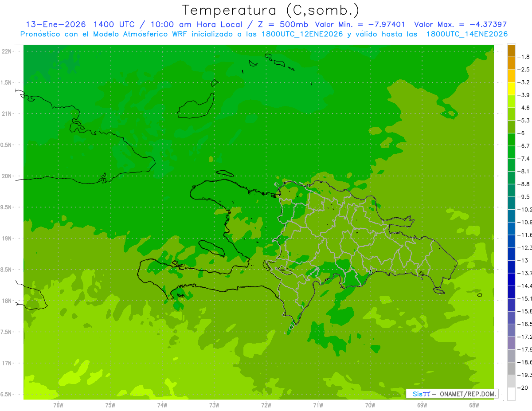Pick the bright yellow swatch between -3.2 and -3.9
The image size is (532, 411).
click(511, 89)
